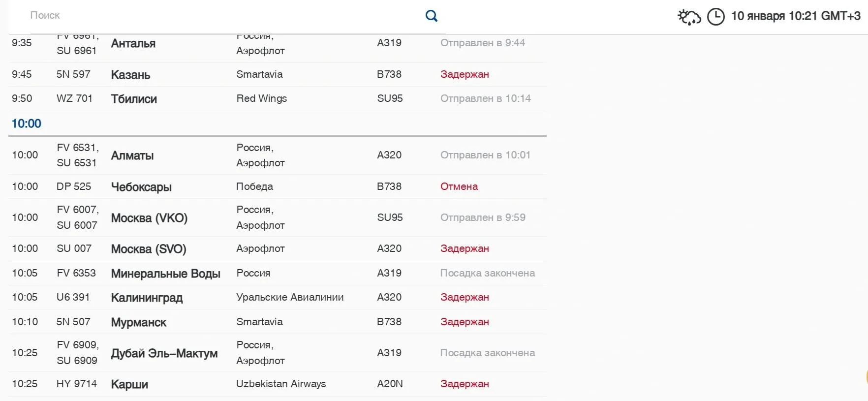Click Задержан status for flight SU 007
The width and height of the screenshot is (868, 401).
(465, 248)
